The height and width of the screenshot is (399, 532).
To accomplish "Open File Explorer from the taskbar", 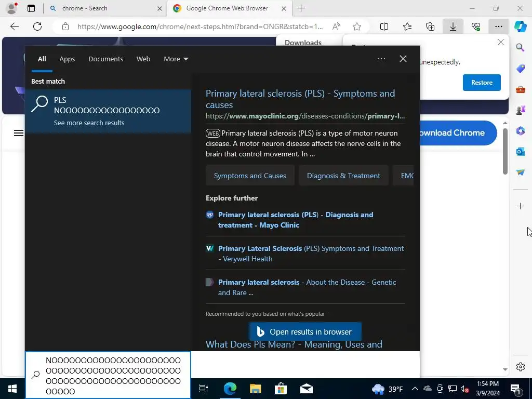I will tap(255, 389).
